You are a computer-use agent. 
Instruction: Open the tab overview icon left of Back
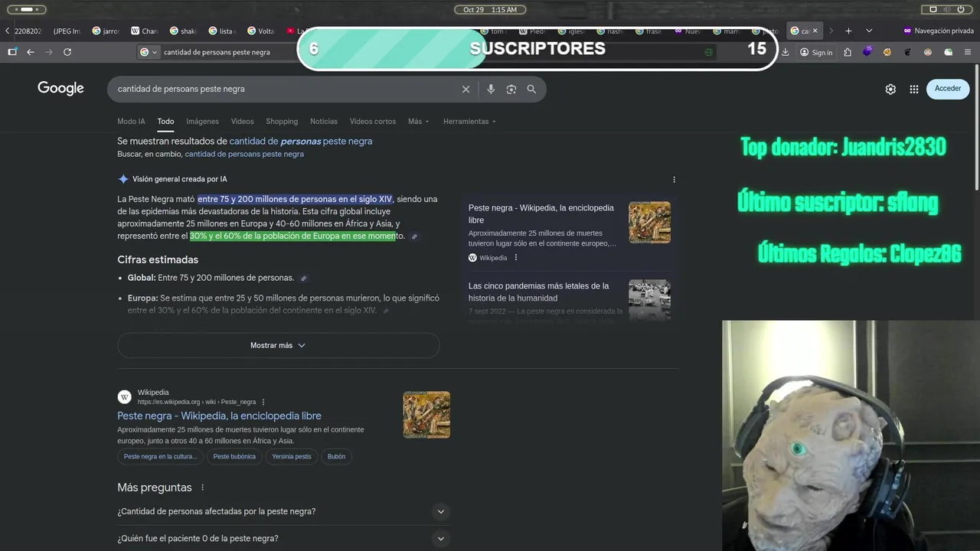point(12,52)
